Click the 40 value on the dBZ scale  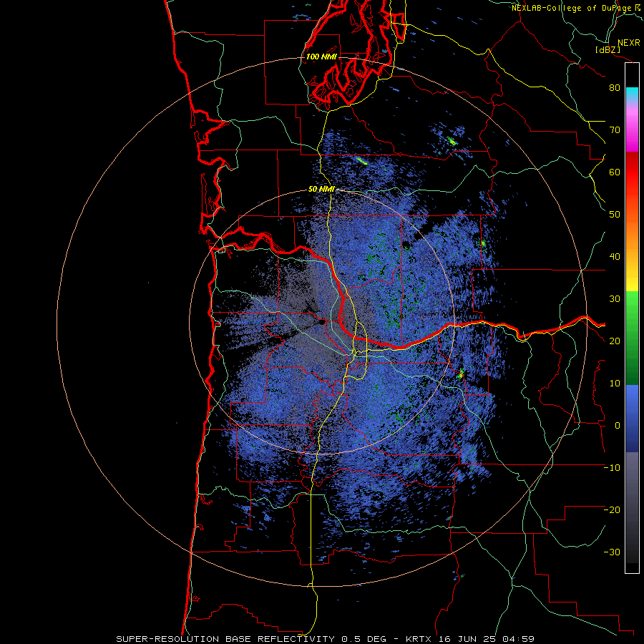tap(615, 257)
